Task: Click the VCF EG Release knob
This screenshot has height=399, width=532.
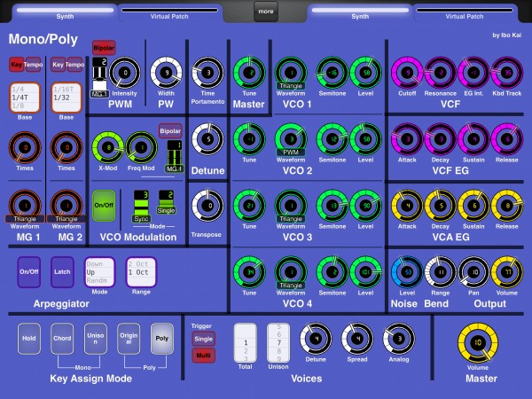Action: 507,139
